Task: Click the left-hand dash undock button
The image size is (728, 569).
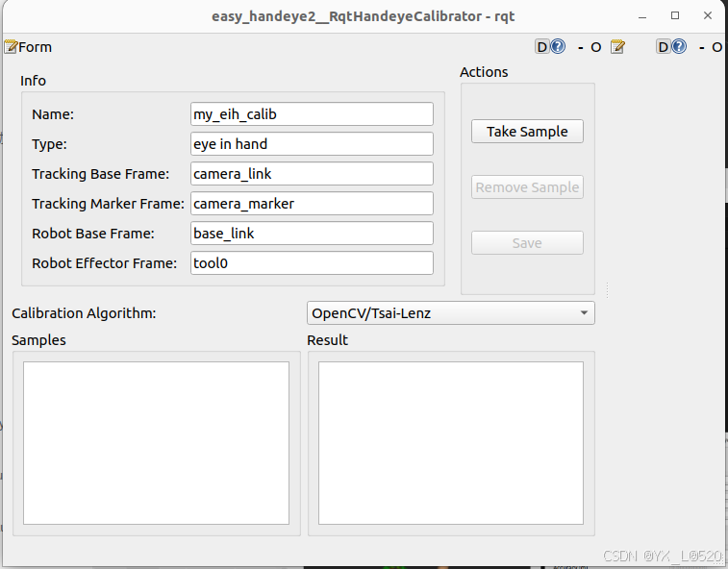Action: coord(580,47)
